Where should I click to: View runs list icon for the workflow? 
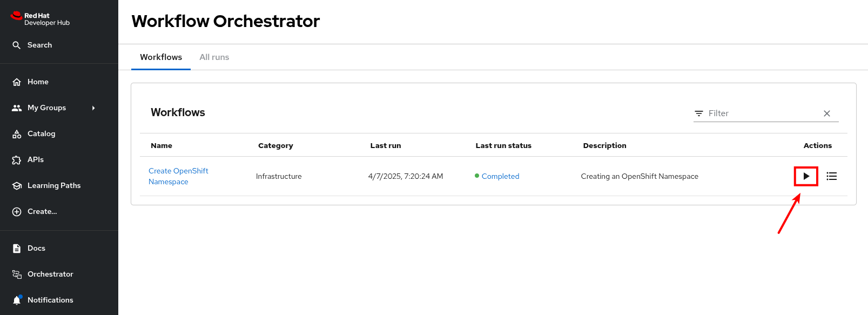click(x=832, y=176)
